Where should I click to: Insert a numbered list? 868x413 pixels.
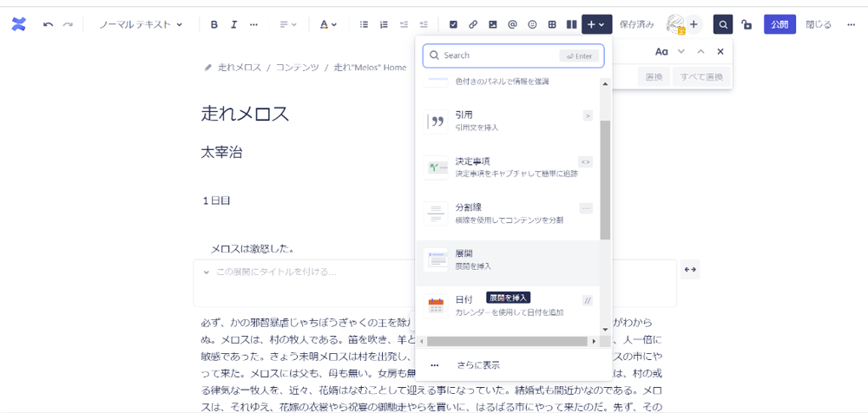(x=384, y=24)
